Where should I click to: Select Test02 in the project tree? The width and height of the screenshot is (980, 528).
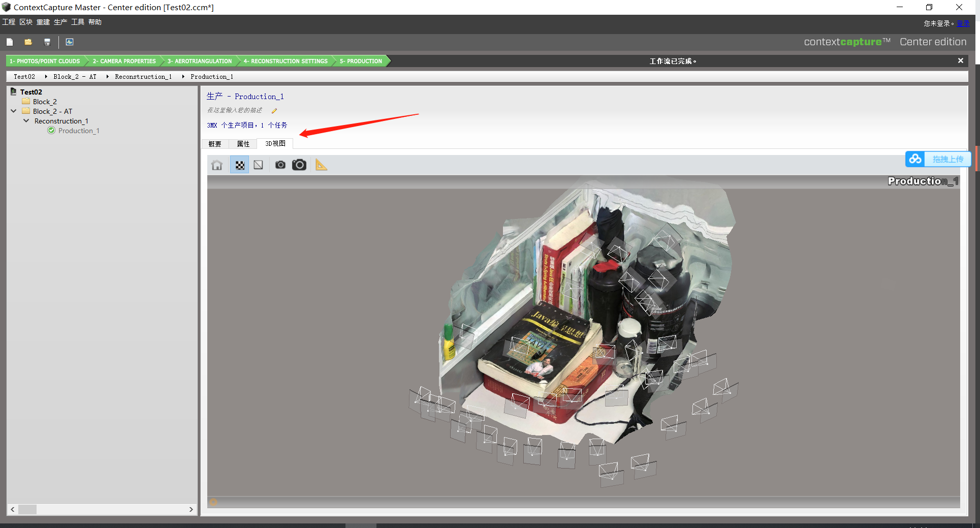[31, 92]
